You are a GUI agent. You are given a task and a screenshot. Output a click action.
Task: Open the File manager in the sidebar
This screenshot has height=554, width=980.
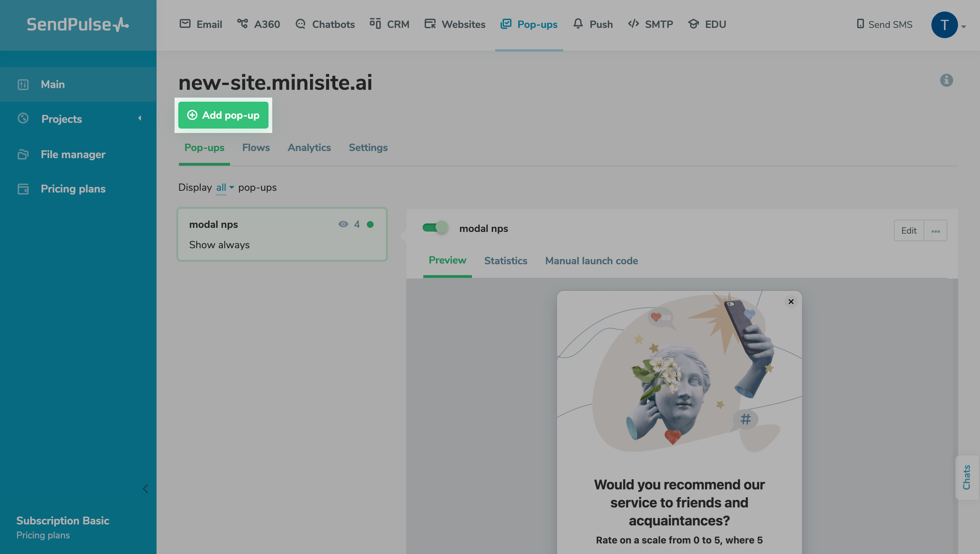pyautogui.click(x=73, y=154)
